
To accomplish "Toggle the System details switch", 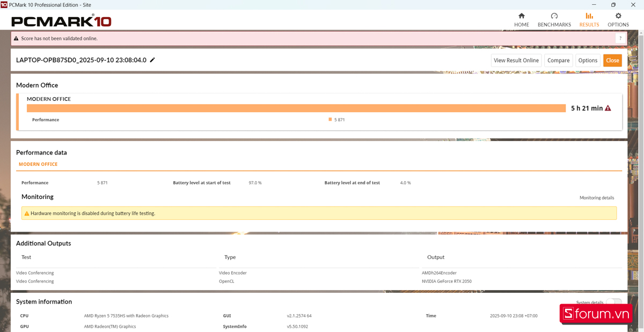I will 614,303.
